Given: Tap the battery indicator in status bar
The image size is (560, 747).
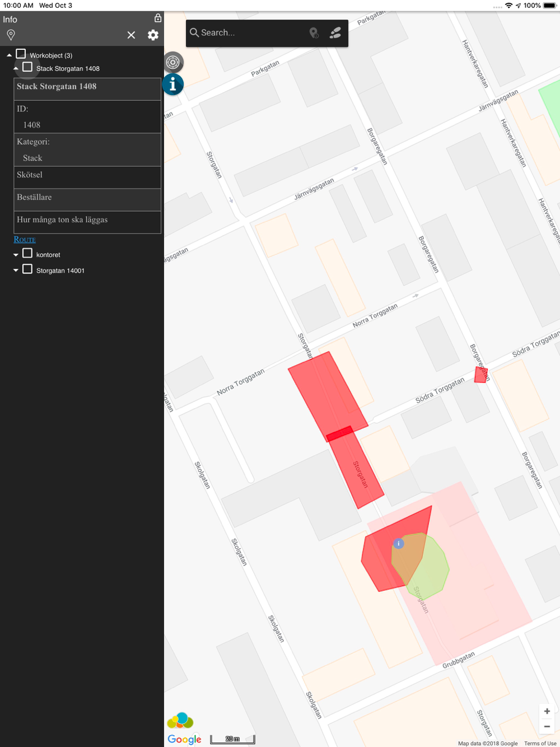Looking at the screenshot, I should (x=549, y=6).
